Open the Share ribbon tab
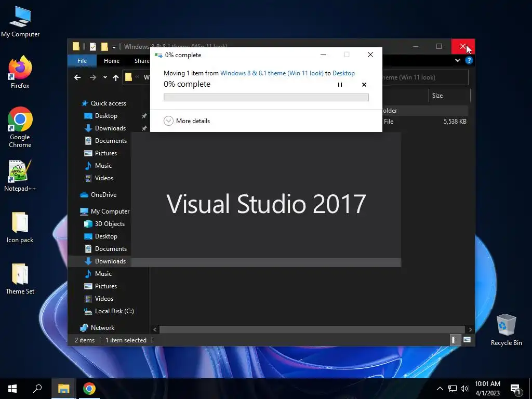The image size is (532, 399). coord(142,61)
